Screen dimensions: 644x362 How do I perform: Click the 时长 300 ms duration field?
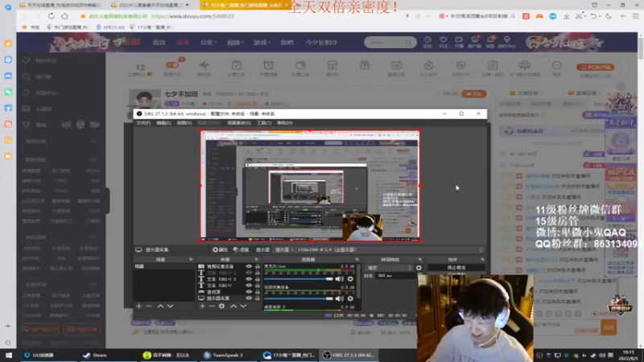(x=395, y=276)
